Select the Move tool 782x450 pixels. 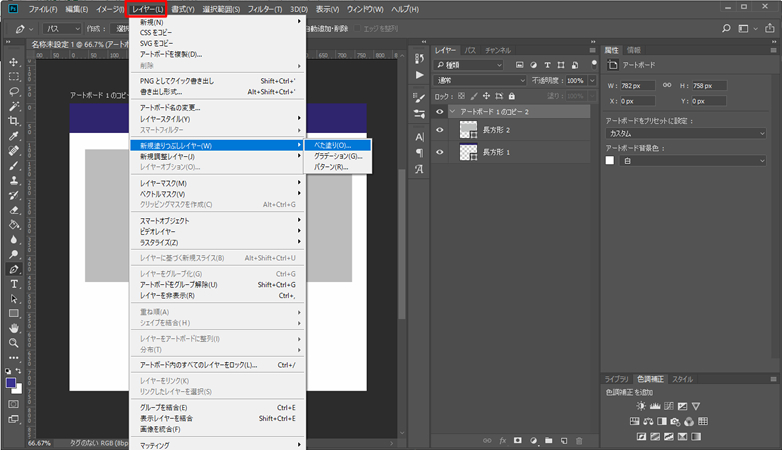pyautogui.click(x=14, y=62)
